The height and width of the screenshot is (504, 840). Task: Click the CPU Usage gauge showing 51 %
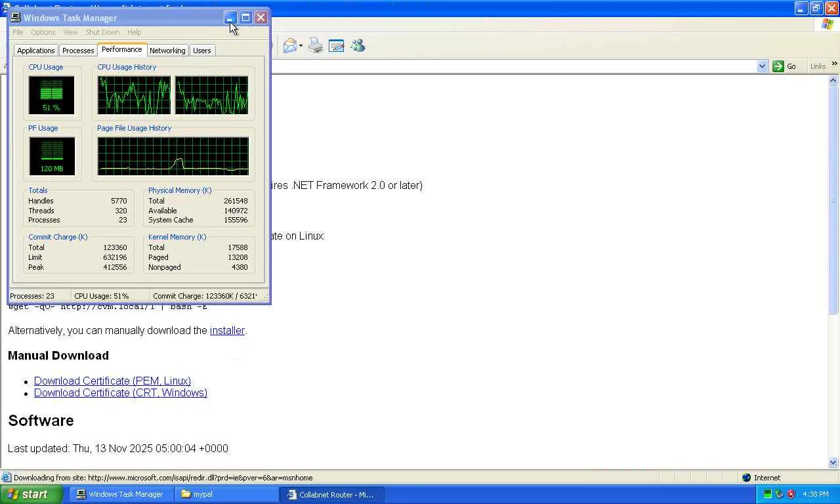[x=51, y=95]
